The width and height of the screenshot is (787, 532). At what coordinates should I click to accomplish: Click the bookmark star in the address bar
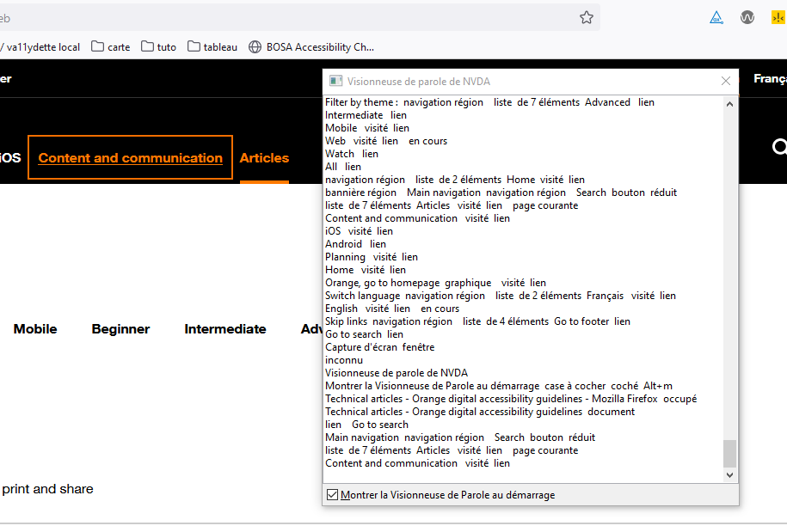tap(586, 17)
